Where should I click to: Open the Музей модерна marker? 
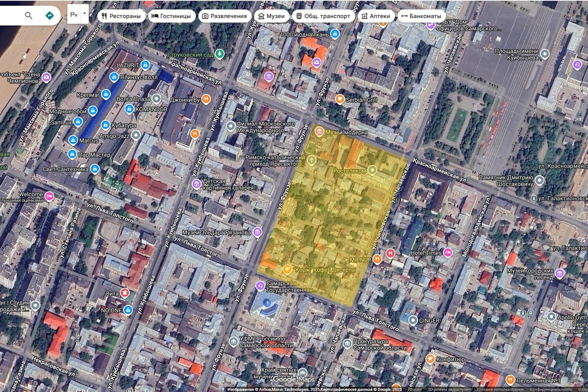(x=319, y=132)
